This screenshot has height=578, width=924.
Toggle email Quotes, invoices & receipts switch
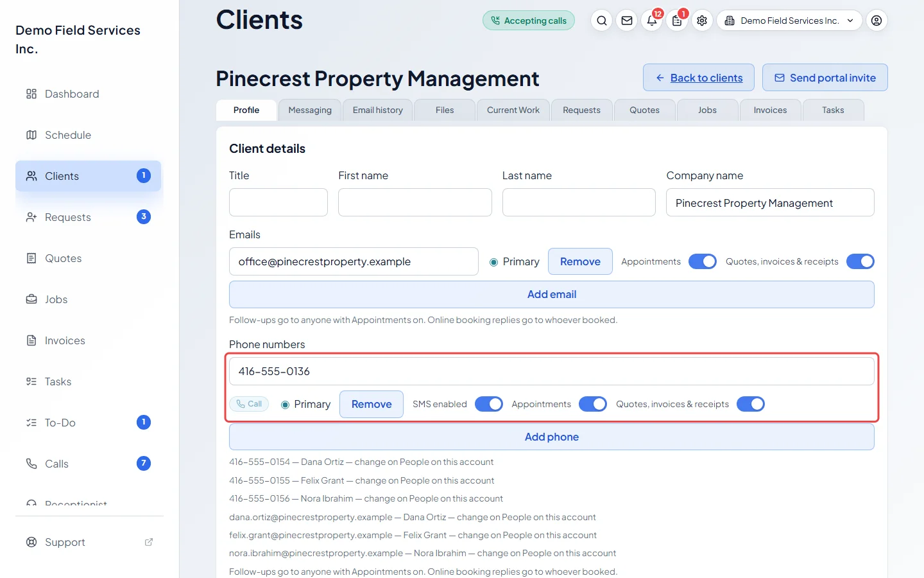860,261
